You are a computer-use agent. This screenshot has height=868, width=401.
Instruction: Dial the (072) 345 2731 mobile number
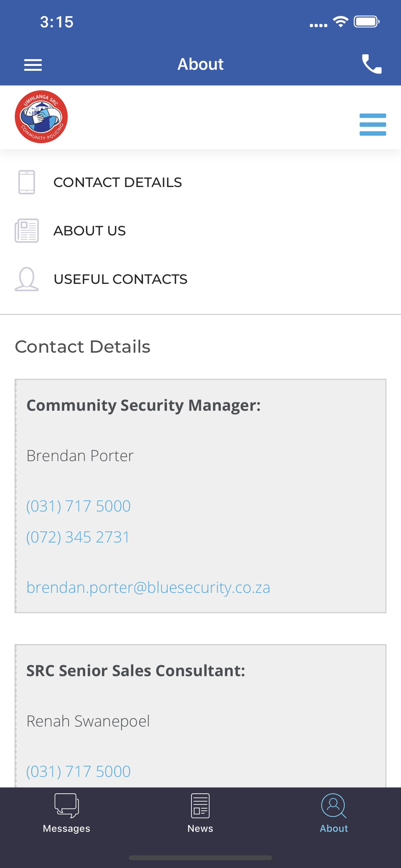pos(78,537)
